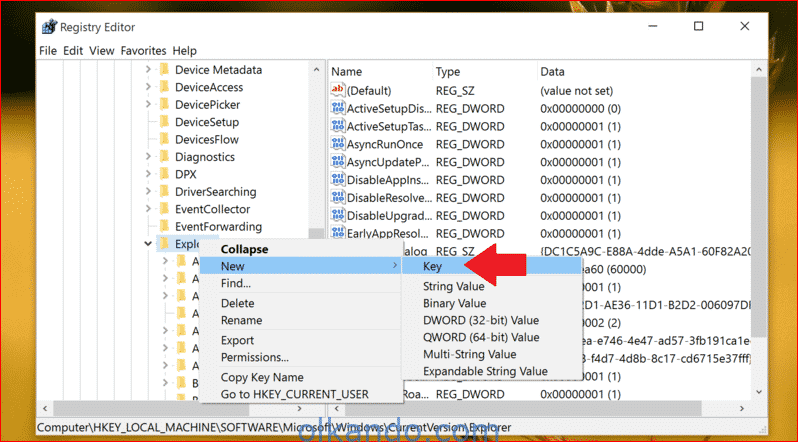The width and height of the screenshot is (798, 442).
Task: Click the DisableAppIns... DWORD icon
Action: tap(338, 179)
